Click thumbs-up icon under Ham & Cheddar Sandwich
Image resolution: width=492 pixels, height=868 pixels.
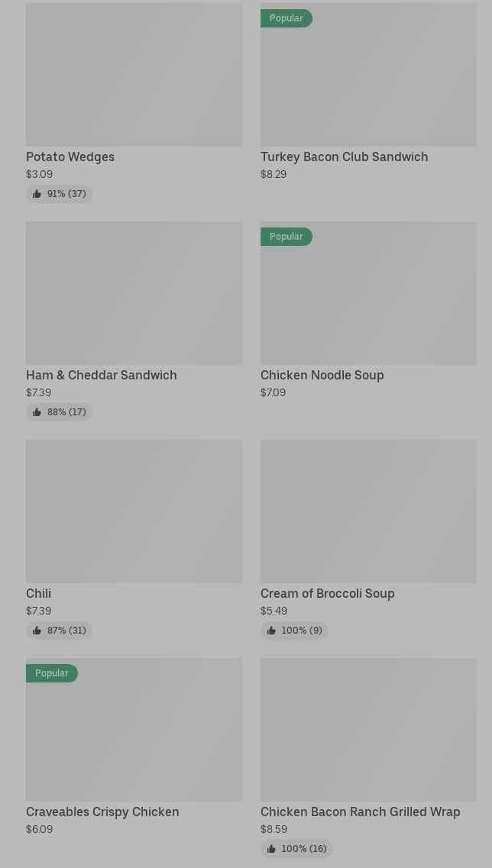37,412
